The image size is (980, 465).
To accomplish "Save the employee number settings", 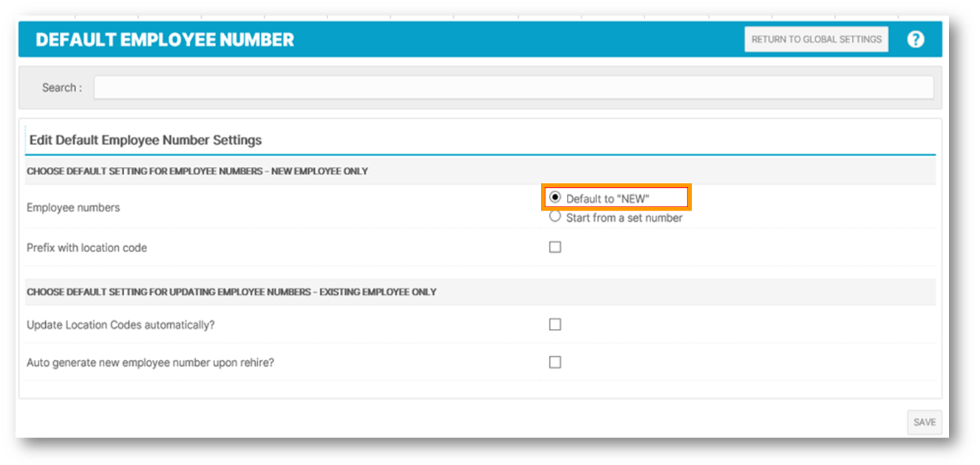I will click(x=925, y=422).
